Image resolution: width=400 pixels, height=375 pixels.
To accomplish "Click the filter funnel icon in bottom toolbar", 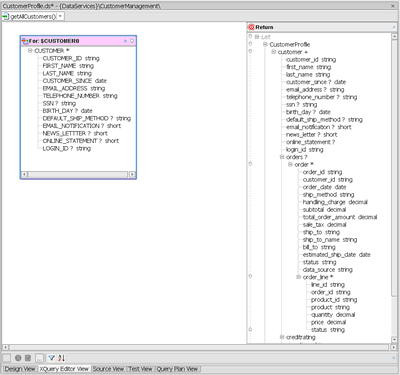I will pyautogui.click(x=51, y=358).
